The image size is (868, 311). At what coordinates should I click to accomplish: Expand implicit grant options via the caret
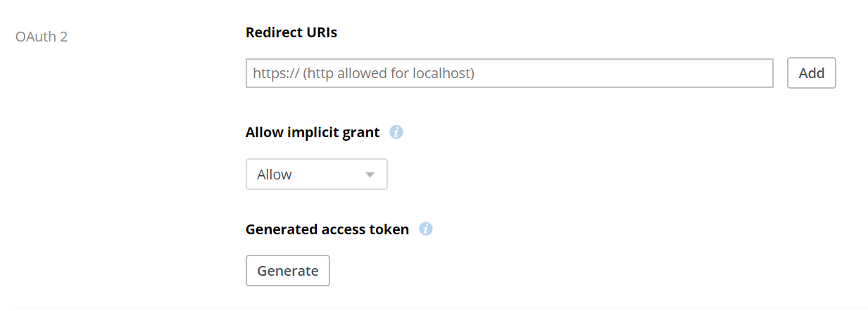coord(370,175)
